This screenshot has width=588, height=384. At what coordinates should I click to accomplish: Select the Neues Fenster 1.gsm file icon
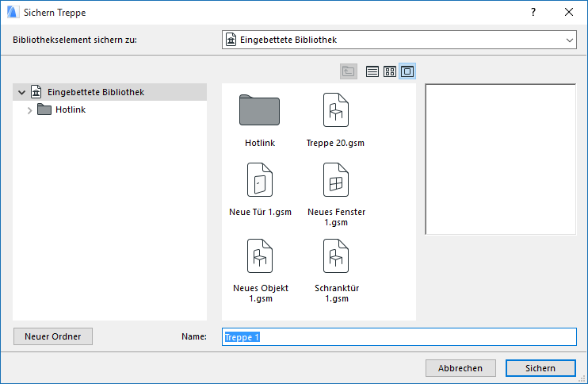tap(336, 180)
